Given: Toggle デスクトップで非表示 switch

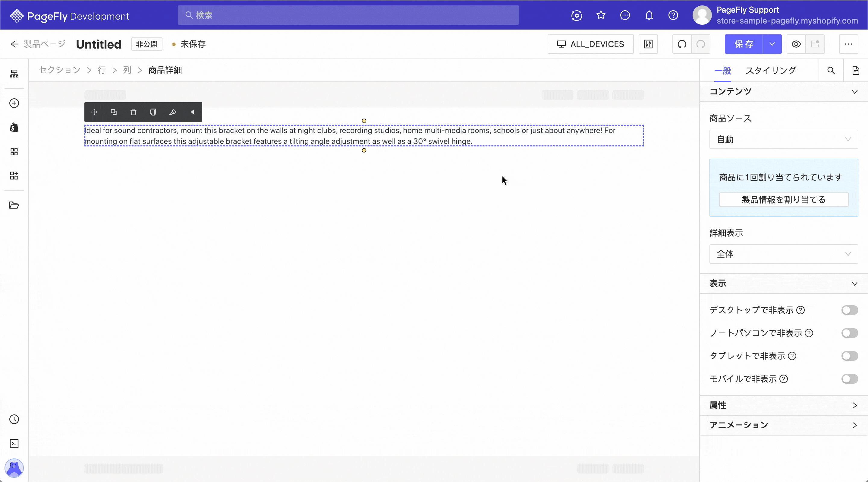Looking at the screenshot, I should pyautogui.click(x=850, y=310).
